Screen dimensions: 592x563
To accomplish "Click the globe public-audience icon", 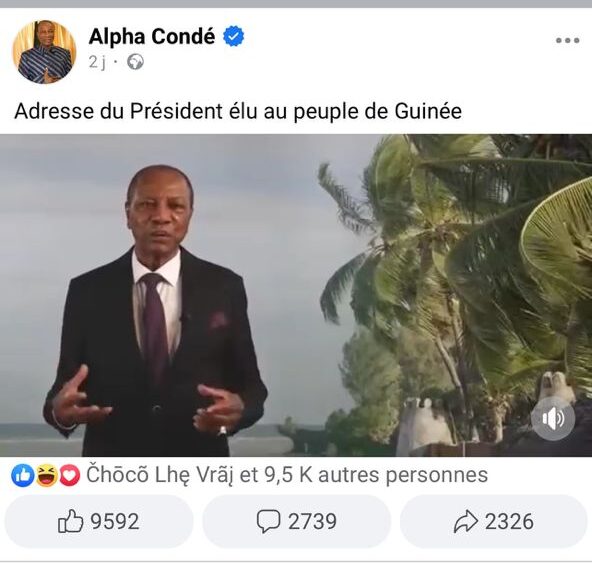I will [135, 62].
